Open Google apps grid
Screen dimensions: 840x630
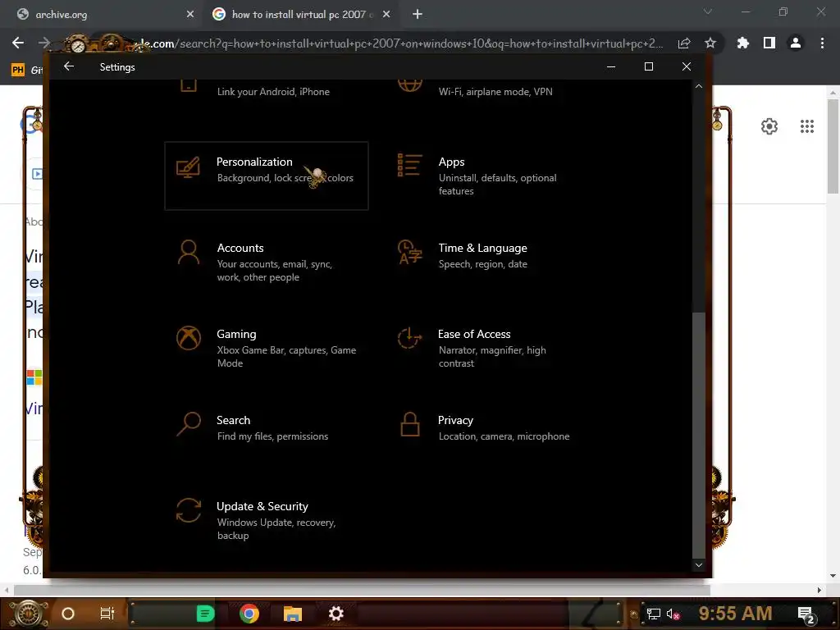coord(807,126)
